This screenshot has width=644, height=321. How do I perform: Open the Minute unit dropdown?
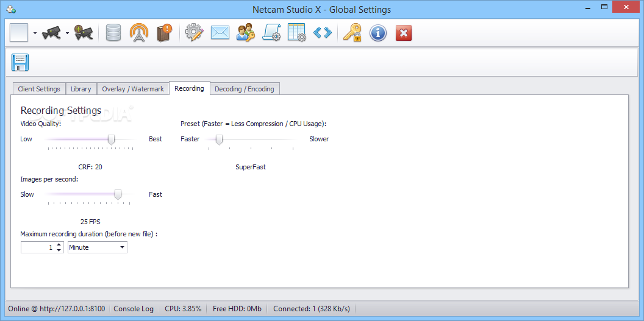(98, 247)
